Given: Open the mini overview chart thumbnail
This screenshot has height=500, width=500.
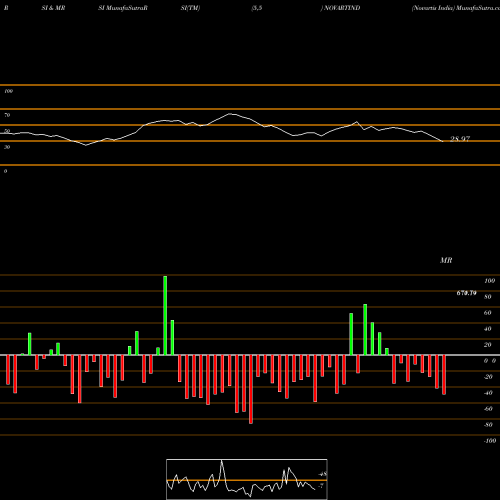Looking at the screenshot, I should (247, 479).
